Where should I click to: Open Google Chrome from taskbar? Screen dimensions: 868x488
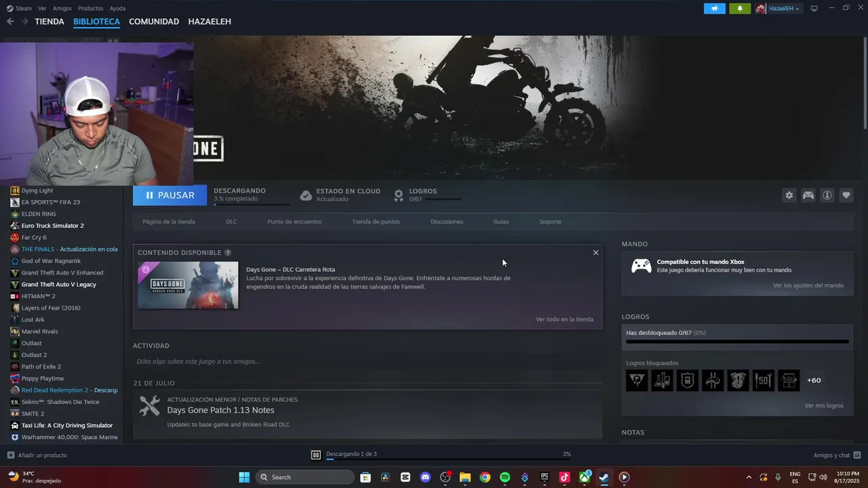coord(485,477)
